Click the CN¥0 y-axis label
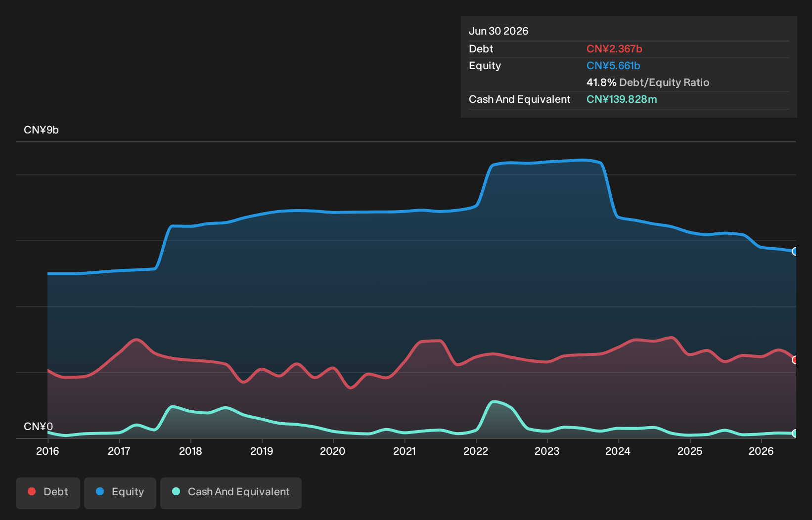 click(x=38, y=427)
